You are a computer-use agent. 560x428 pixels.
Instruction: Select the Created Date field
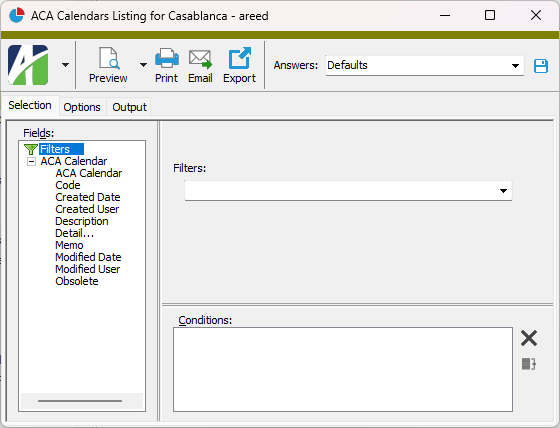[88, 197]
